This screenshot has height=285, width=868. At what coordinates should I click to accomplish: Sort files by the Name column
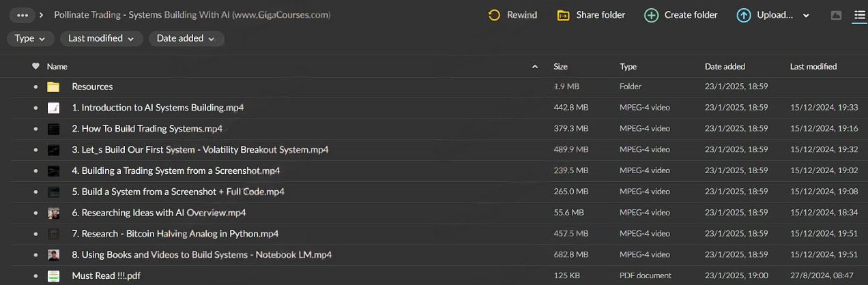pos(57,66)
